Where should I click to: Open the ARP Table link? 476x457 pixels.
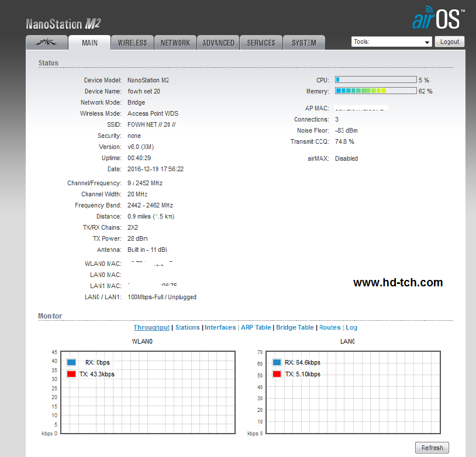pos(256,328)
